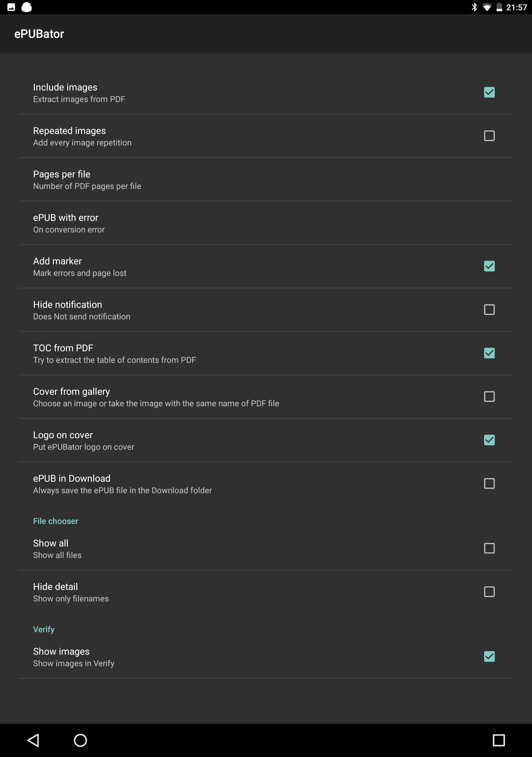This screenshot has height=757, width=532.
Task: Open the ePUB with error options
Action: click(x=266, y=223)
